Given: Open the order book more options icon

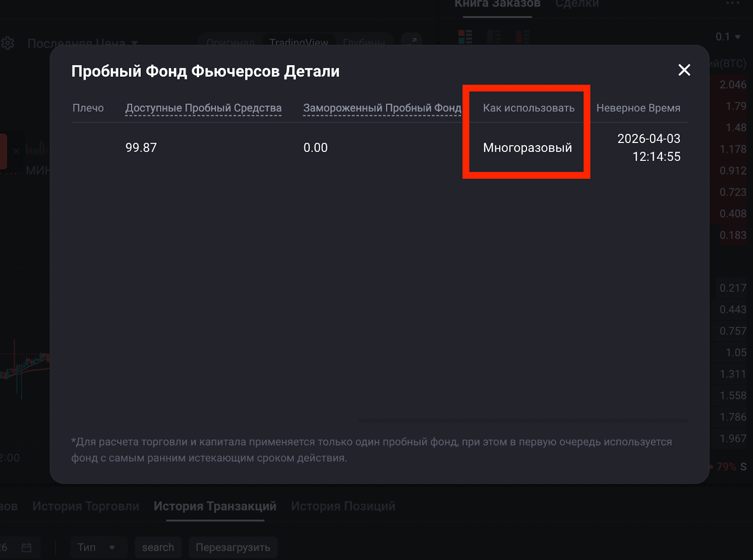Looking at the screenshot, I should [x=732, y=3].
